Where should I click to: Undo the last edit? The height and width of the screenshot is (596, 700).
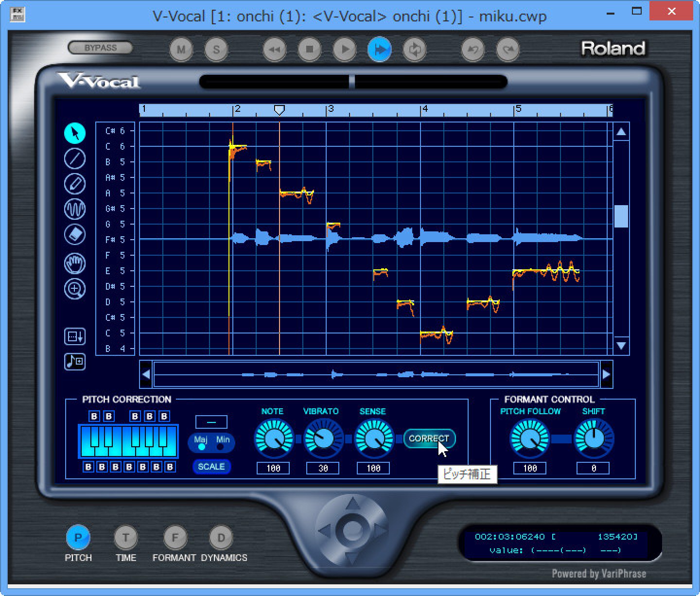click(473, 50)
